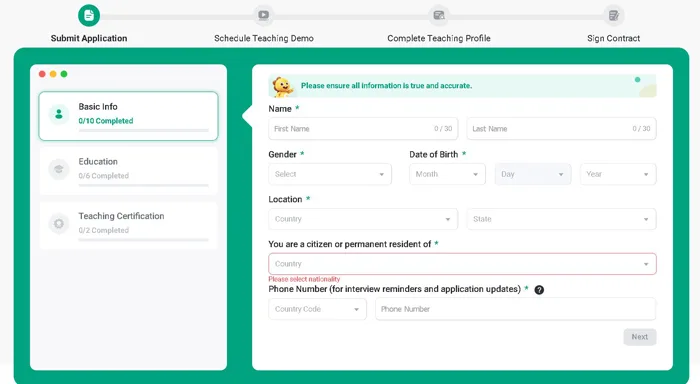Open the Teaching Certification section

point(129,225)
